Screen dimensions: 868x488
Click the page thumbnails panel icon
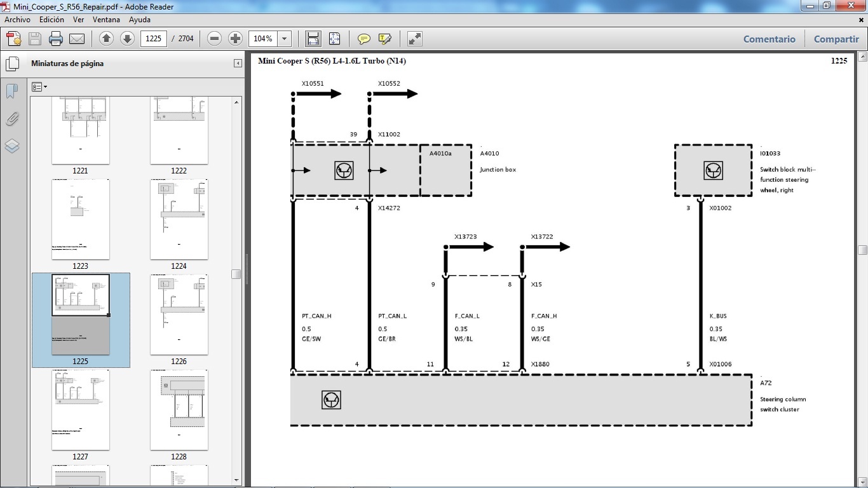pos(12,64)
